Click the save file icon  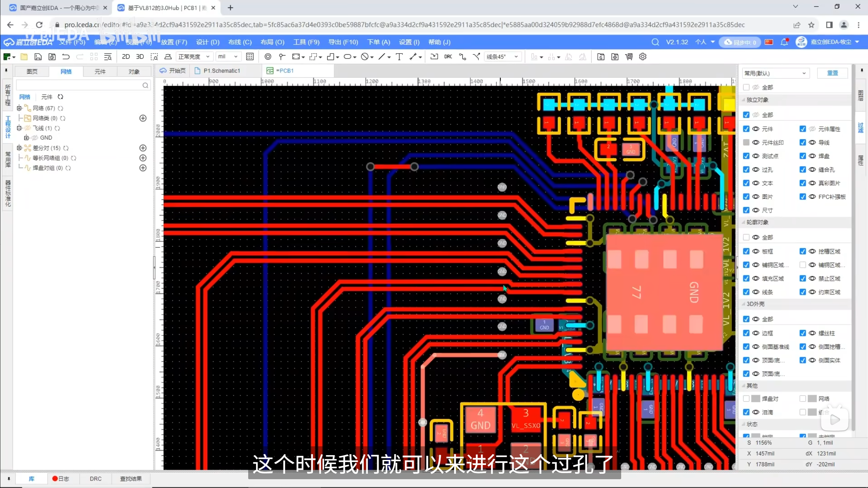[x=38, y=57]
